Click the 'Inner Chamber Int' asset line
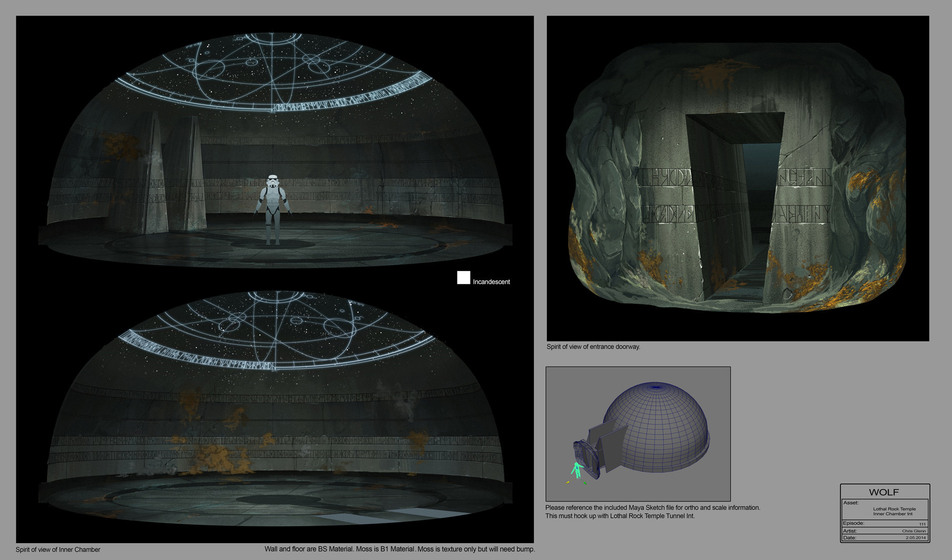Screen dimensions: 952x560 893,514
